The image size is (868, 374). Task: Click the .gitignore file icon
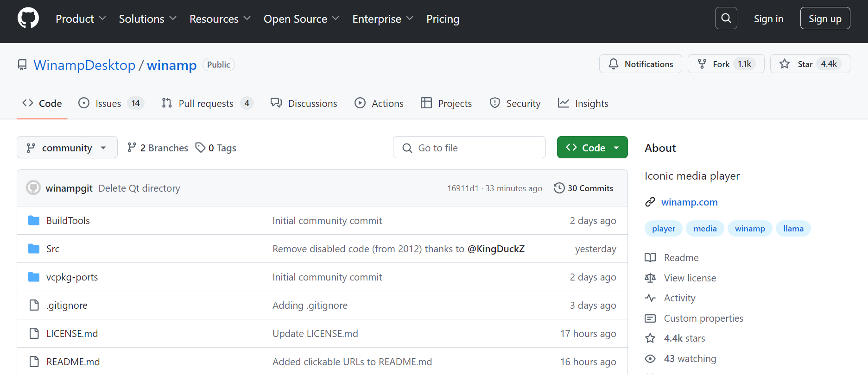34,305
